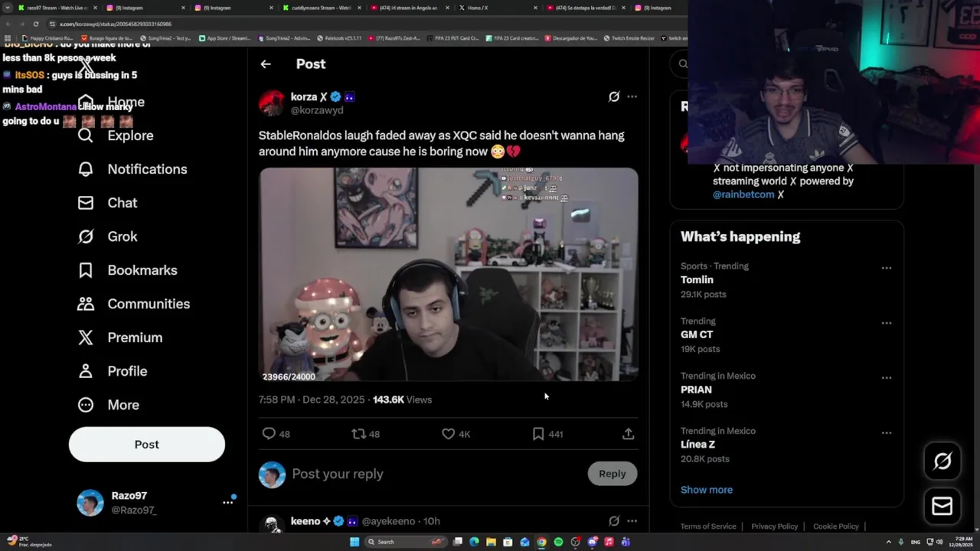980x551 pixels.
Task: Reload the page in browser
Action: click(35, 24)
